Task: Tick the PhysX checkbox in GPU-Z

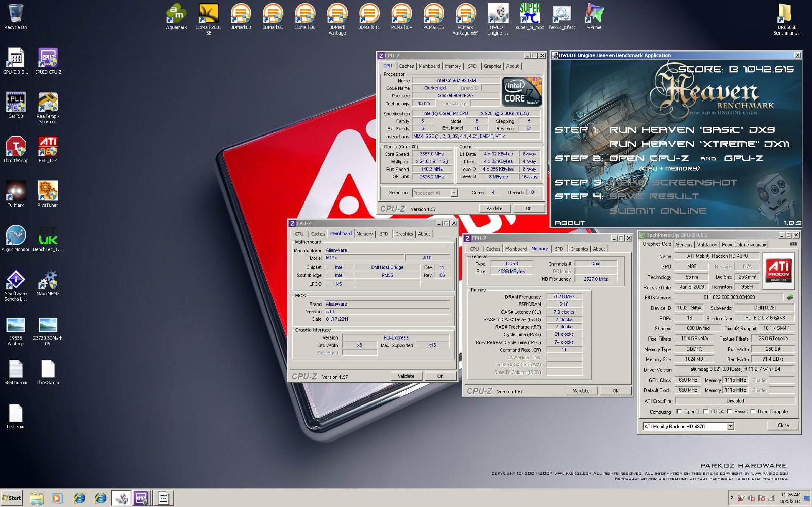Action: pyautogui.click(x=729, y=412)
